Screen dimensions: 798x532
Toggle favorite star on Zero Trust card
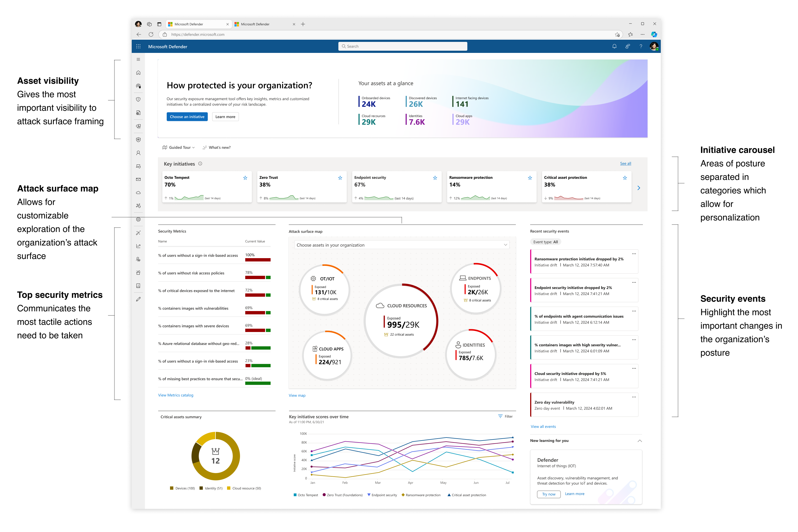340,178
